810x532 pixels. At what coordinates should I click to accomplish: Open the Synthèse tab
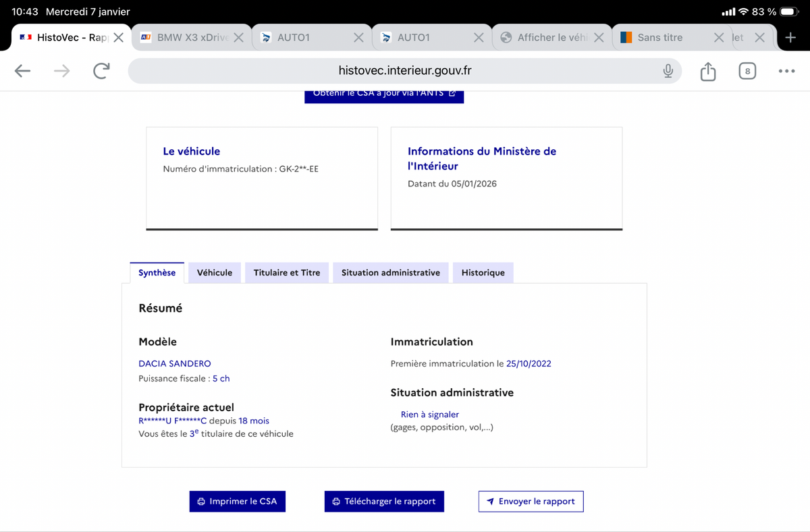point(157,273)
